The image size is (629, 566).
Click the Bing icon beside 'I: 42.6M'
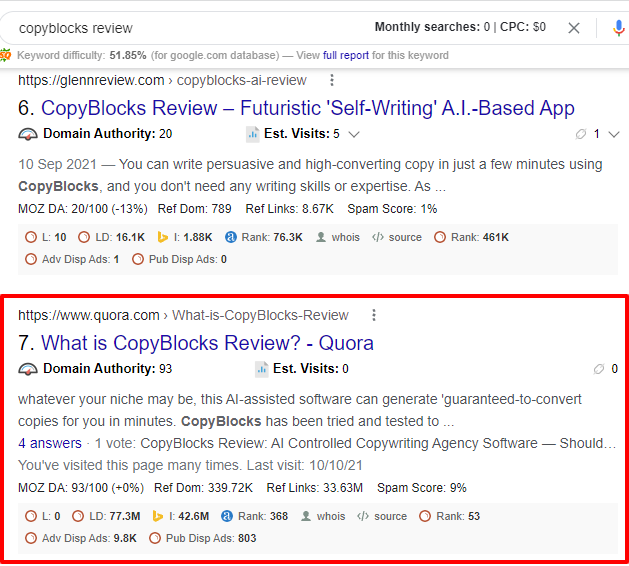coord(158,516)
